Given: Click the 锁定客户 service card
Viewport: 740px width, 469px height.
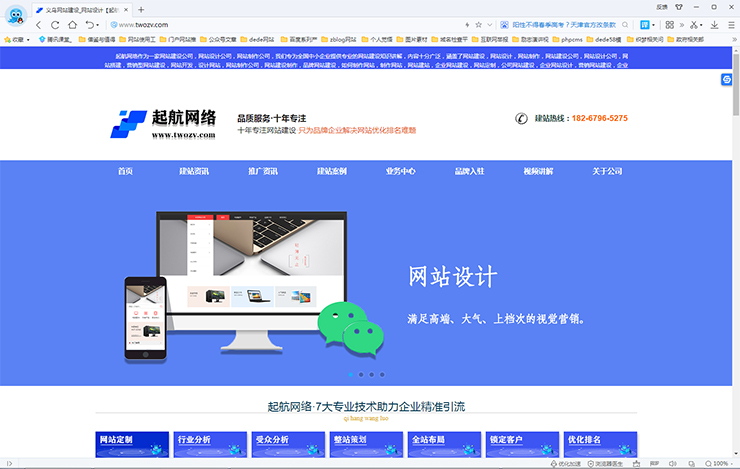Looking at the screenshot, I should pos(522,444).
